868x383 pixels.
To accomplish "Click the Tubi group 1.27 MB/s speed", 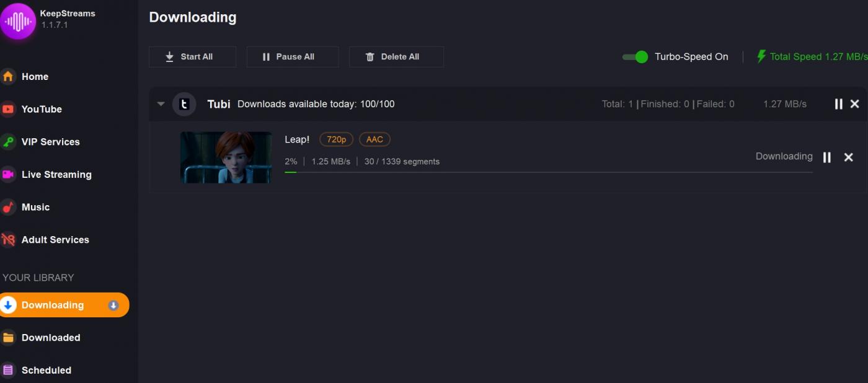I will [x=785, y=104].
